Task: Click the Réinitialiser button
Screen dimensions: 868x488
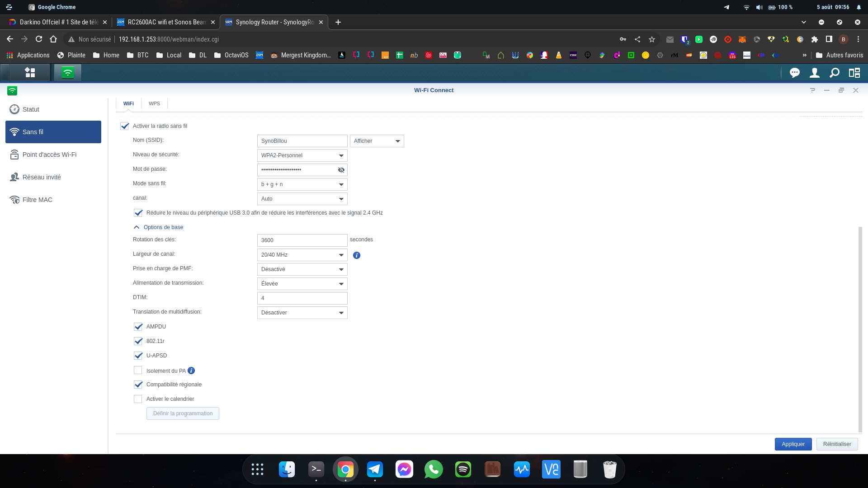Action: tap(837, 444)
